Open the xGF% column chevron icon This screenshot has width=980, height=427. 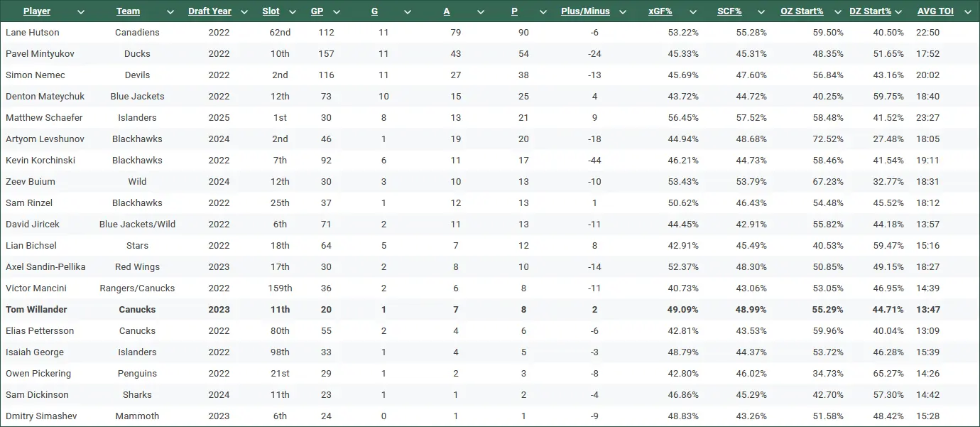695,12
